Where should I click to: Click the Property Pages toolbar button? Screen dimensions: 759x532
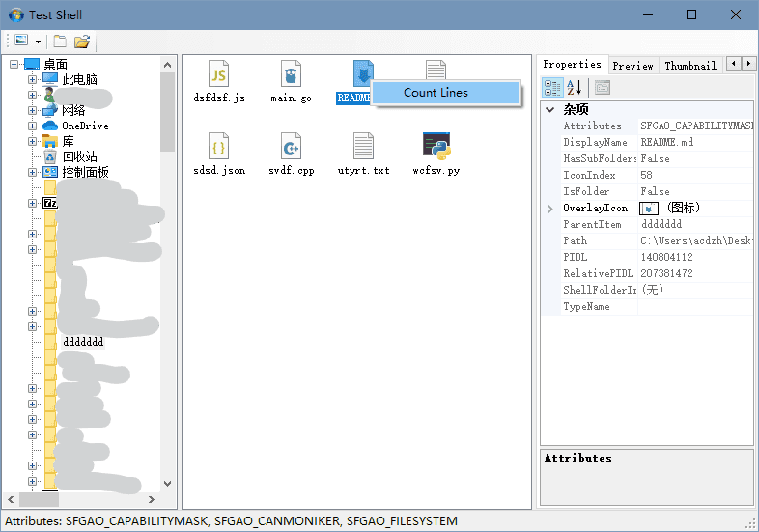[603, 88]
